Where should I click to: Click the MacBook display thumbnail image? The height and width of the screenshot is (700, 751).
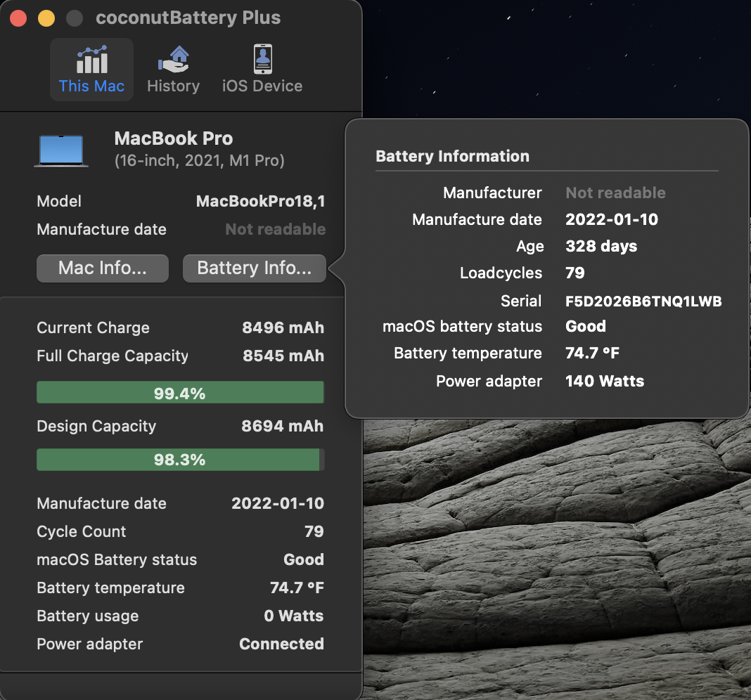(61, 149)
